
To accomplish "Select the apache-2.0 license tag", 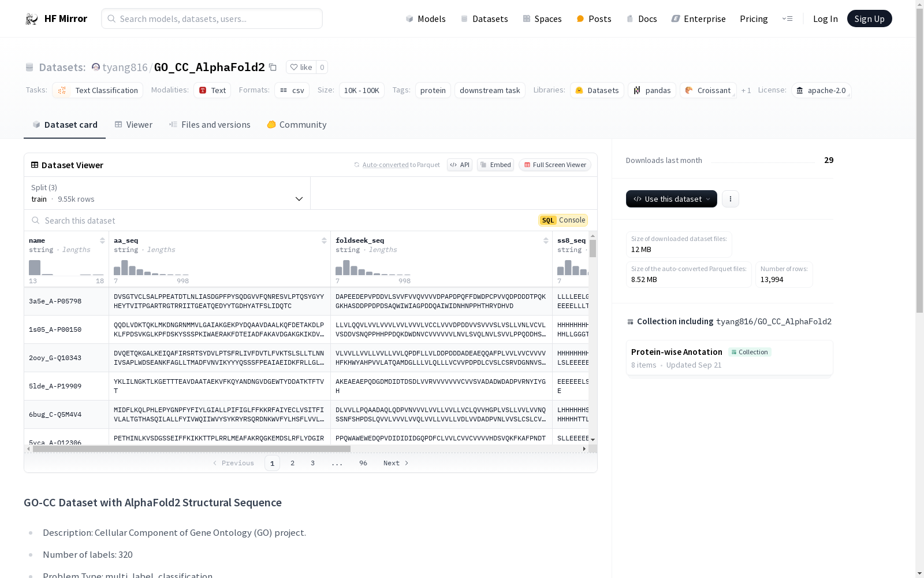I will click(x=821, y=90).
